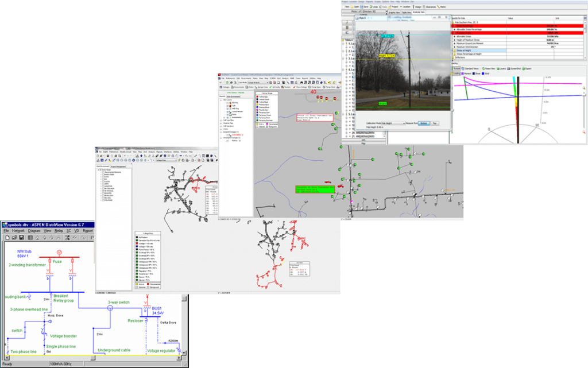This screenshot has width=588, height=368.
Task: Expand the Call Type Filter tree node
Action: (x=221, y=121)
